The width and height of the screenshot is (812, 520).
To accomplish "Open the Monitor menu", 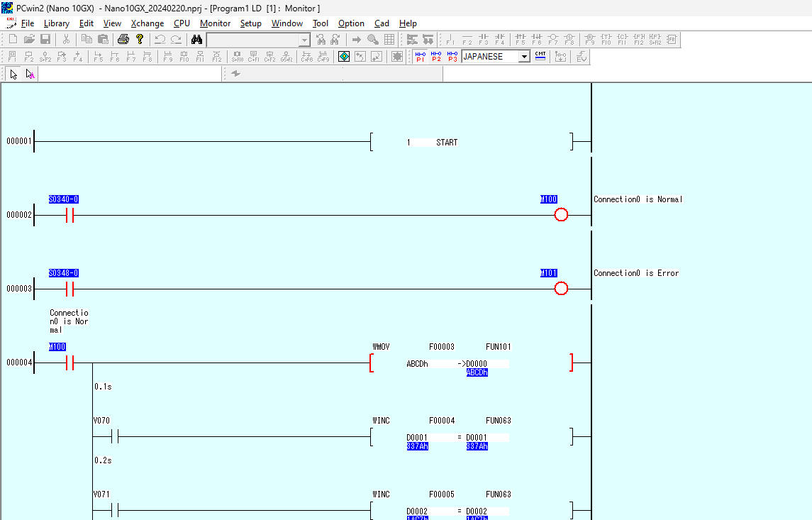I will click(215, 23).
